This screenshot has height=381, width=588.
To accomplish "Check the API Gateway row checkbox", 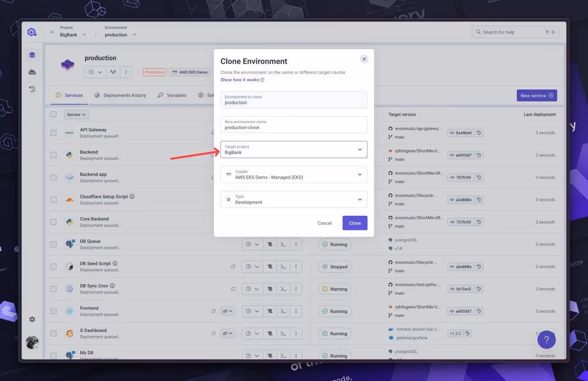I will coord(54,133).
